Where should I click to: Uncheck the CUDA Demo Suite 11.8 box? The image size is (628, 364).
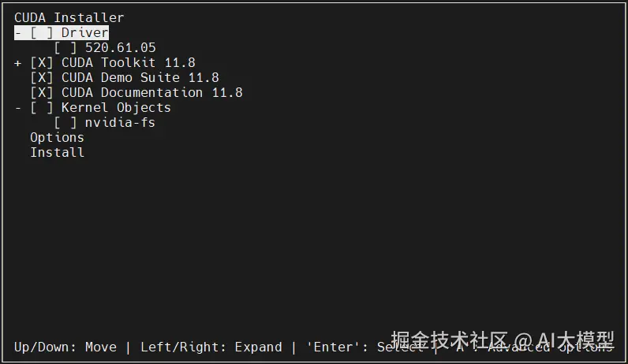(x=42, y=78)
